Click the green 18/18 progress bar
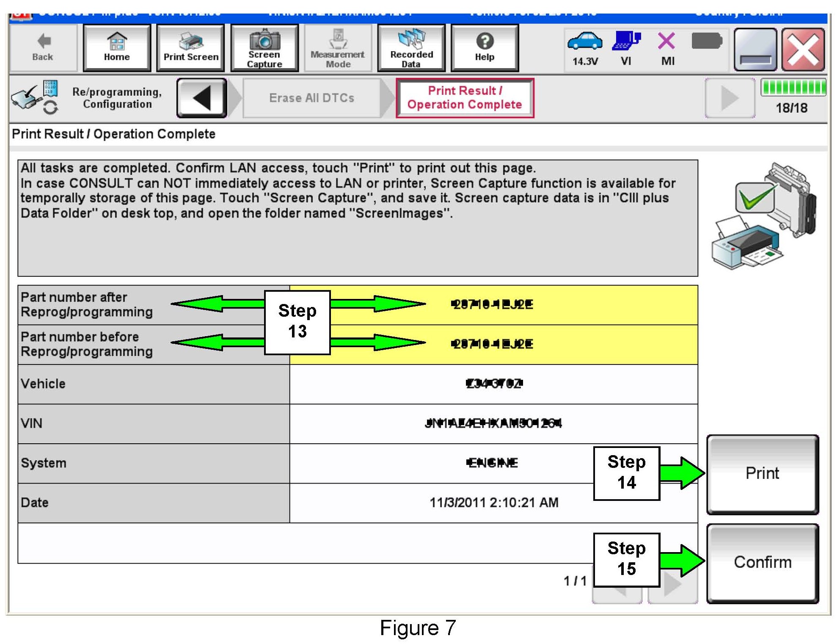 (x=793, y=87)
